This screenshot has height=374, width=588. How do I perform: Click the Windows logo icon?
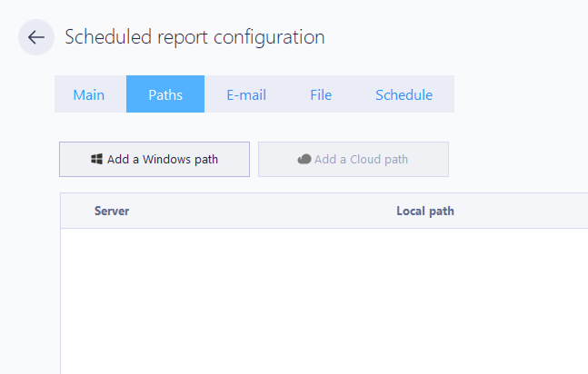[96, 159]
